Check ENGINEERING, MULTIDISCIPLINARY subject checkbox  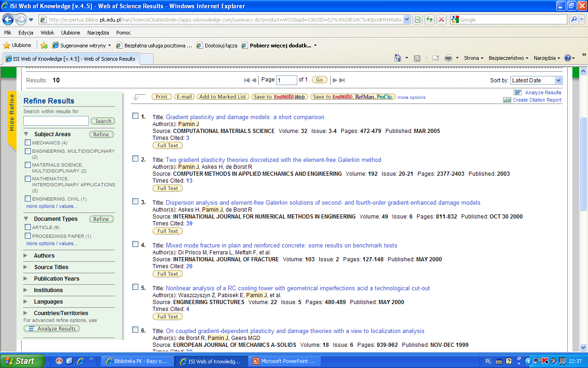(28, 151)
